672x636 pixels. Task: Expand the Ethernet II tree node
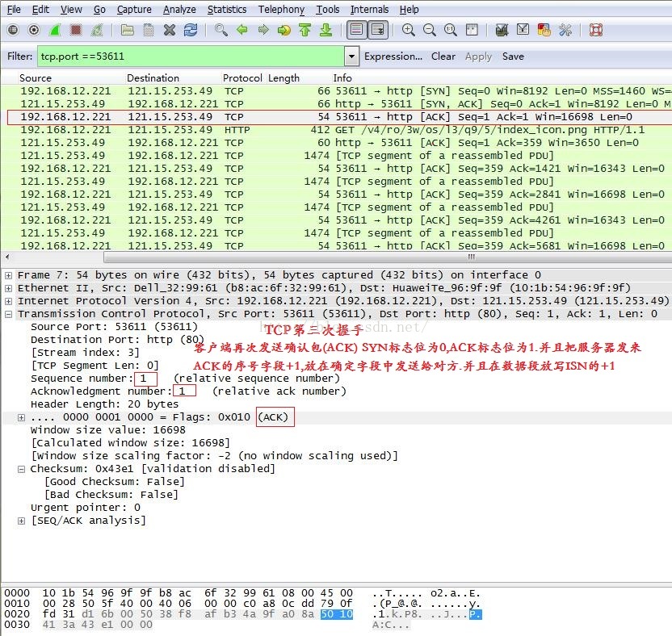[x=8, y=288]
